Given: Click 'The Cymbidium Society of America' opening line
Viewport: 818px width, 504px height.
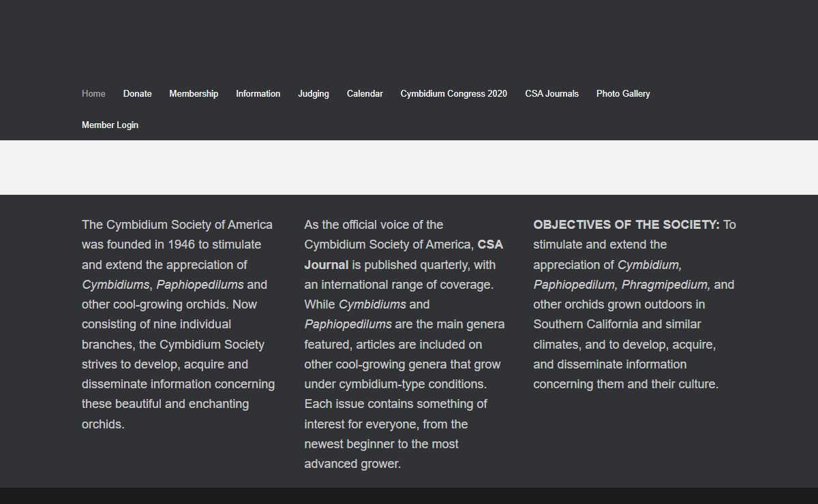Looking at the screenshot, I should pyautogui.click(x=177, y=225).
